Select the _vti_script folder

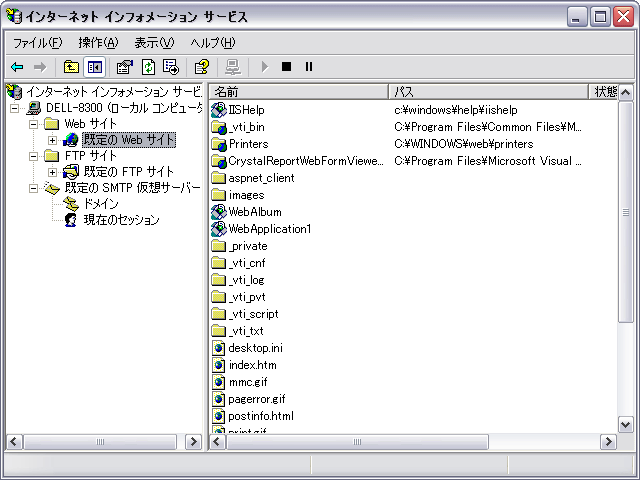pos(253,314)
